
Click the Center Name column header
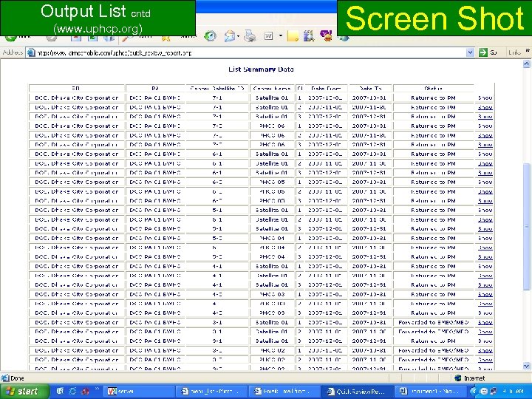point(272,88)
